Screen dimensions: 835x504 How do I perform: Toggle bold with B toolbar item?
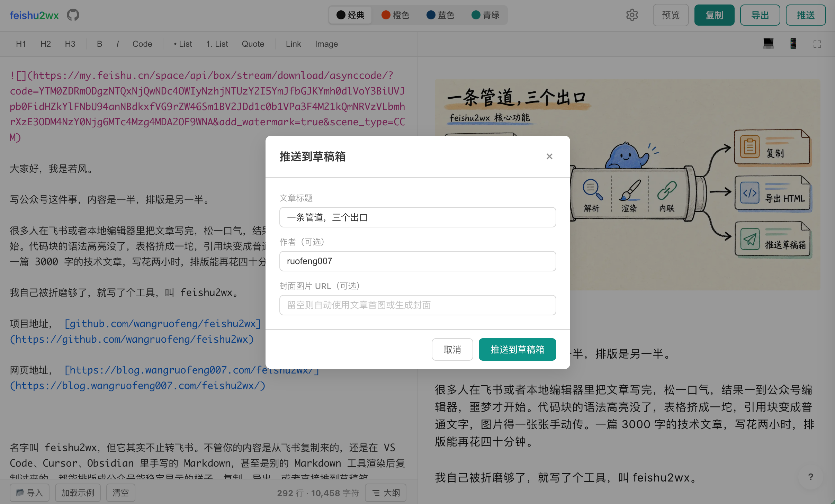point(99,44)
